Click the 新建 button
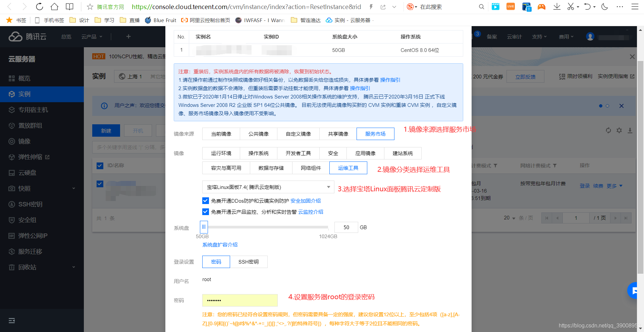 tap(106, 131)
